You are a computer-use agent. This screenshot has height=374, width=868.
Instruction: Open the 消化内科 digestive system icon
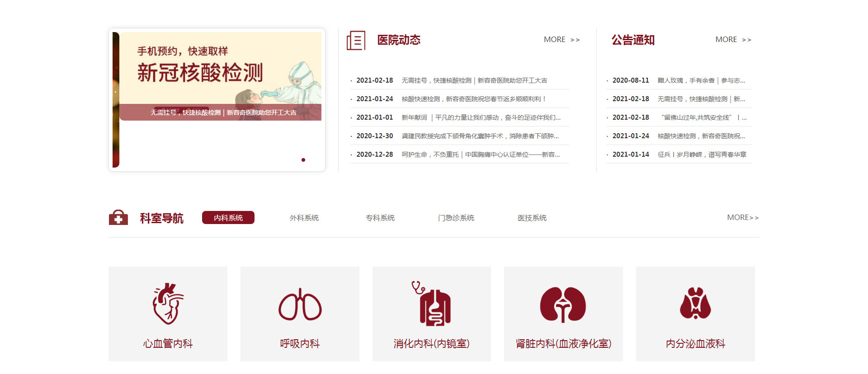coord(431,304)
